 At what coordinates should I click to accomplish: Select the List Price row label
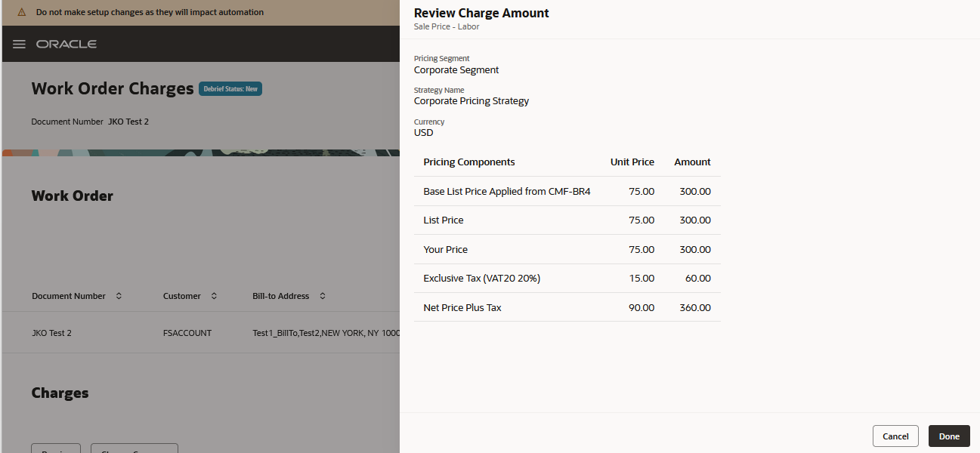444,220
